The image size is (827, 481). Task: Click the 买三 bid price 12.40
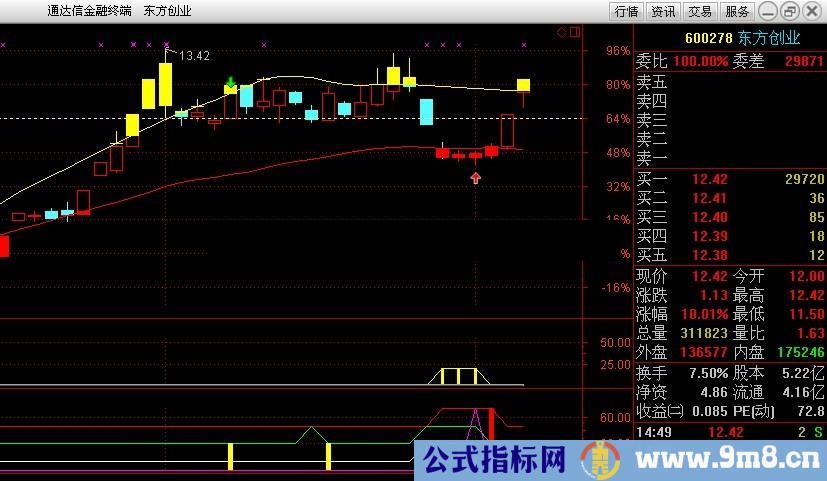pos(709,217)
